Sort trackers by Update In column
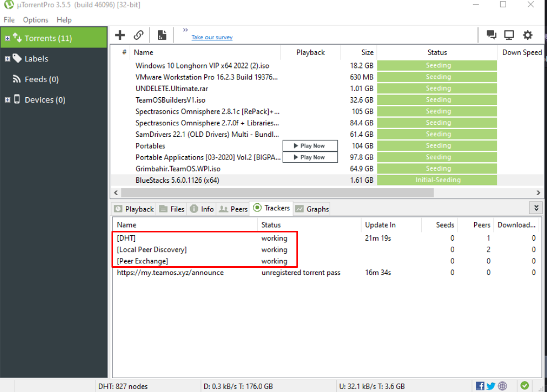 pos(391,225)
